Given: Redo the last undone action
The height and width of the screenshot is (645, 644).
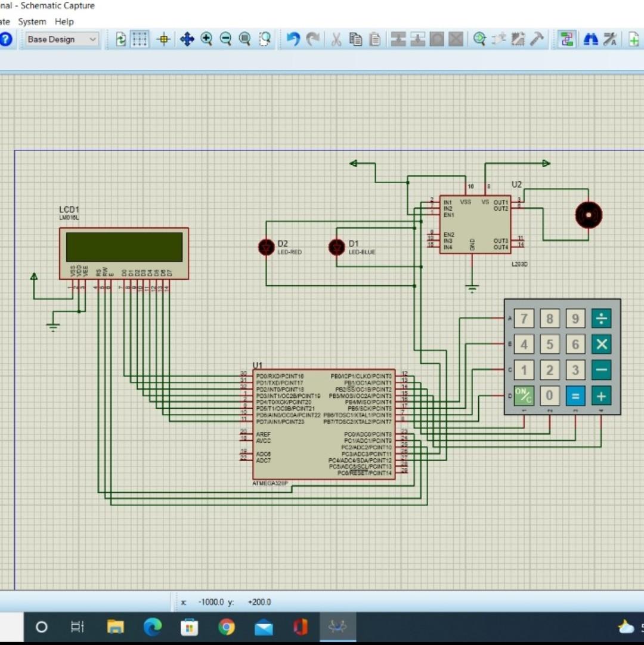Looking at the screenshot, I should [312, 39].
